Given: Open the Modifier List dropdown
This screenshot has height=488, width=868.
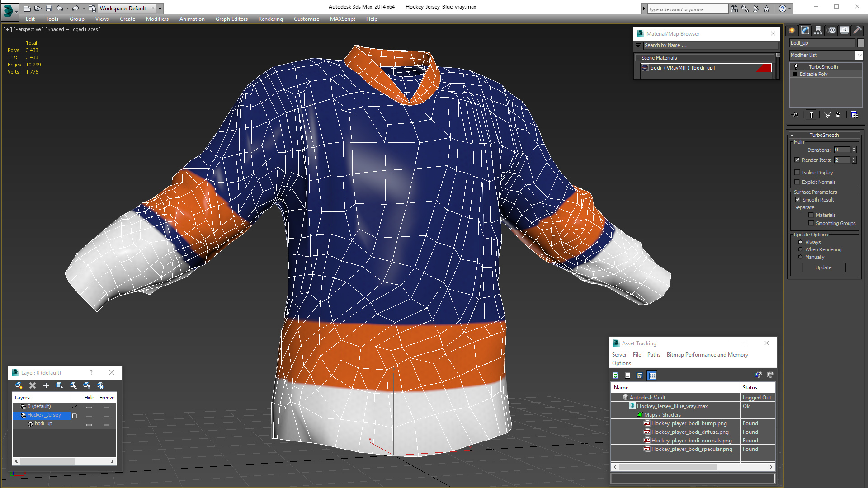Looking at the screenshot, I should tap(859, 55).
